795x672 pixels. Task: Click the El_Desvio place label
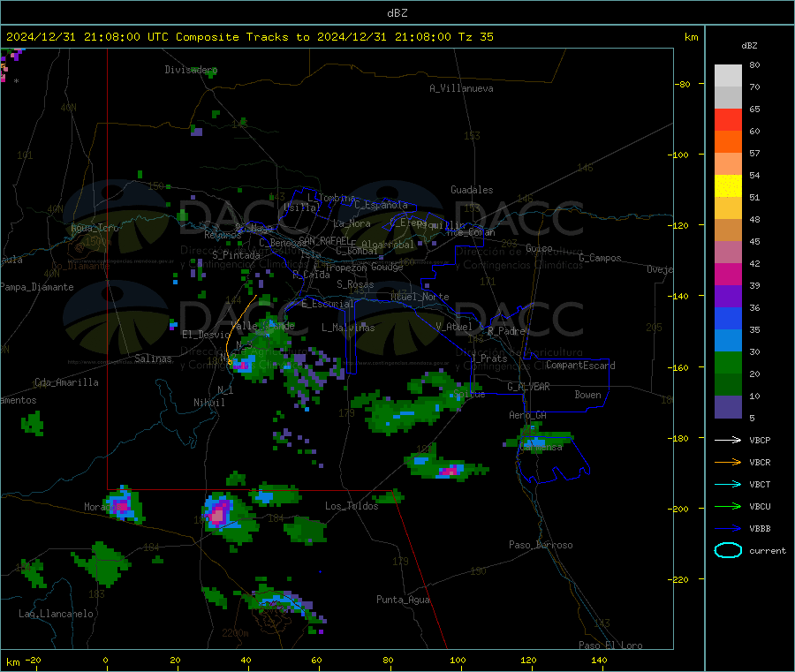tap(207, 335)
